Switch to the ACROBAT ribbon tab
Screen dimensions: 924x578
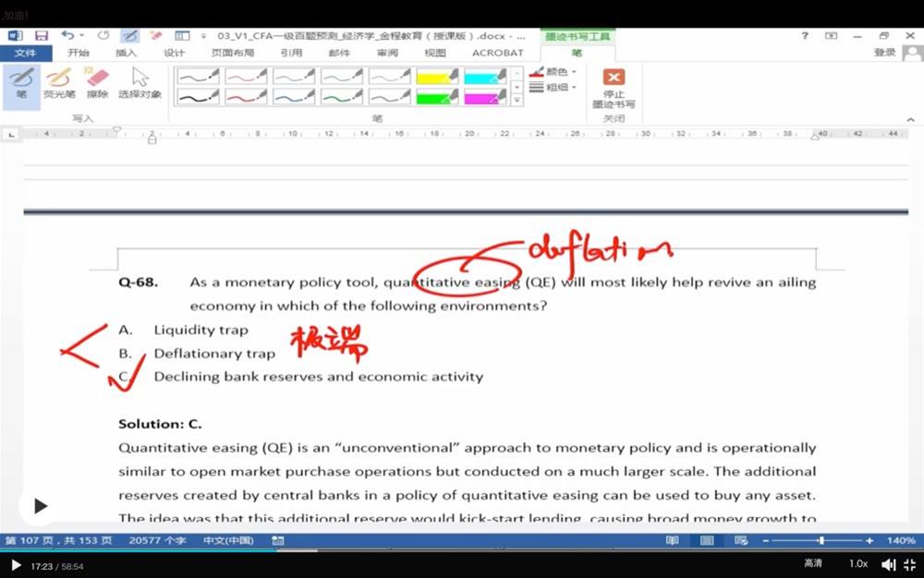click(497, 53)
